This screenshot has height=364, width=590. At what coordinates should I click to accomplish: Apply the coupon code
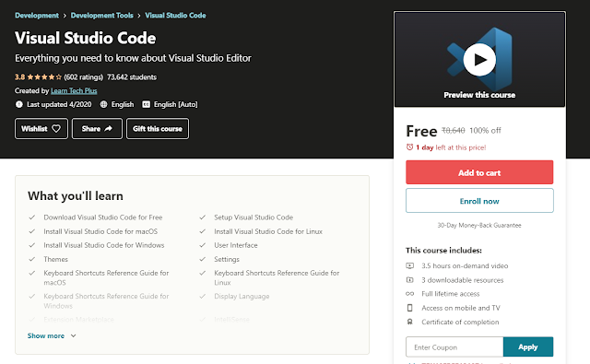click(x=528, y=347)
